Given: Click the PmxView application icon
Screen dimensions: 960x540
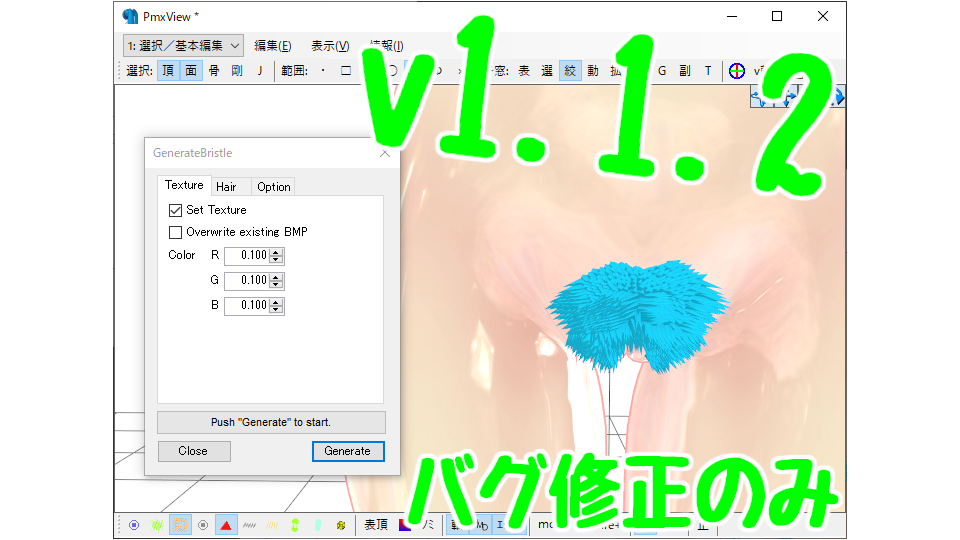Looking at the screenshot, I should pyautogui.click(x=130, y=17).
